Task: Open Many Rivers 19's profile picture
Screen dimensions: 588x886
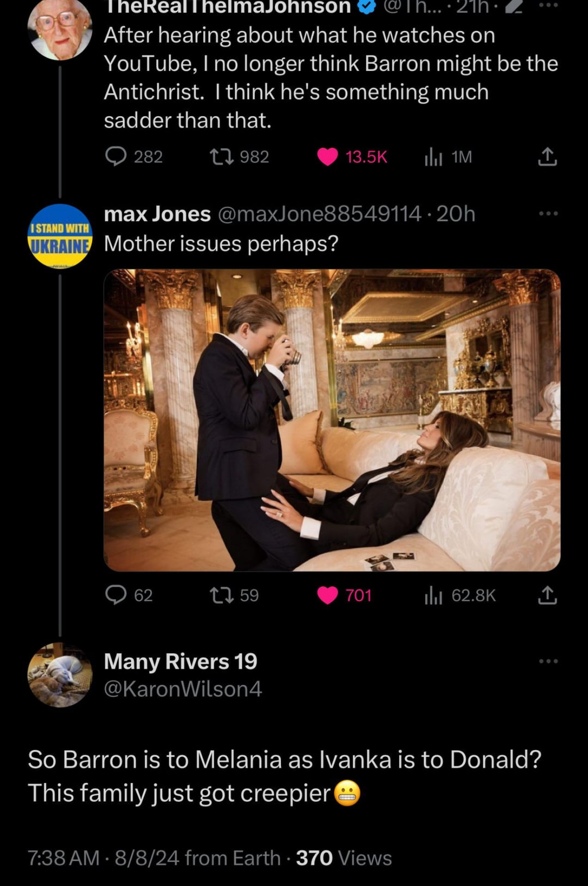Action: tap(59, 675)
